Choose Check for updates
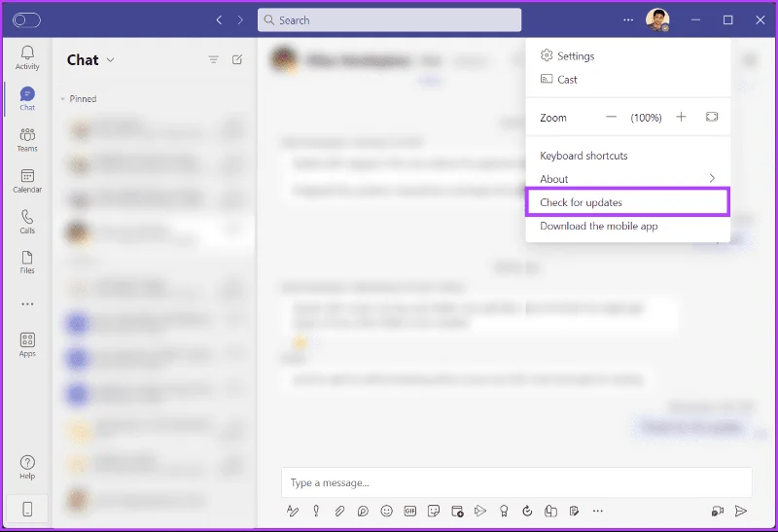This screenshot has height=532, width=778. tap(627, 202)
